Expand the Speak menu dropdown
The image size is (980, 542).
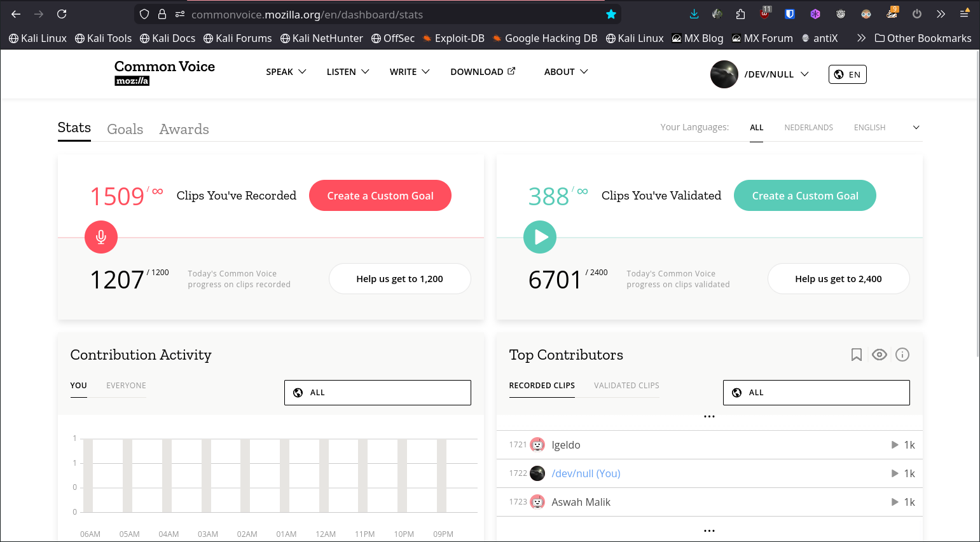(286, 72)
